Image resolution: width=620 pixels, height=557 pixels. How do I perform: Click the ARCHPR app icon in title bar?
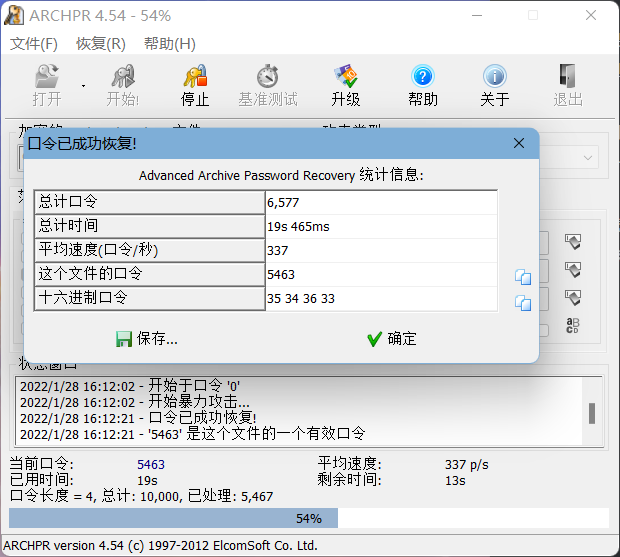14,15
